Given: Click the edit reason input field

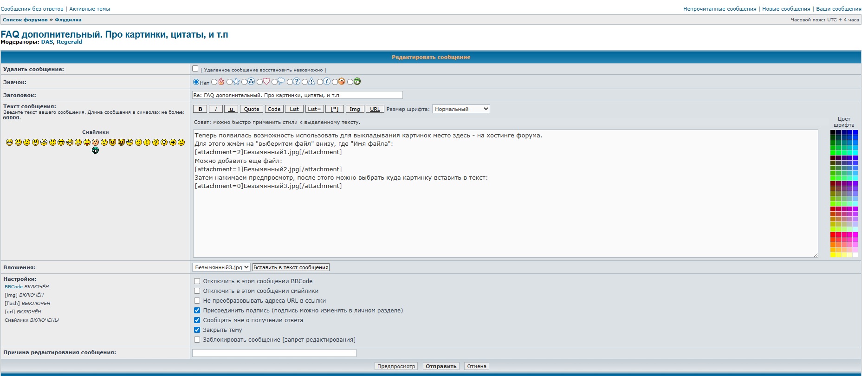Looking at the screenshot, I should click(x=274, y=353).
